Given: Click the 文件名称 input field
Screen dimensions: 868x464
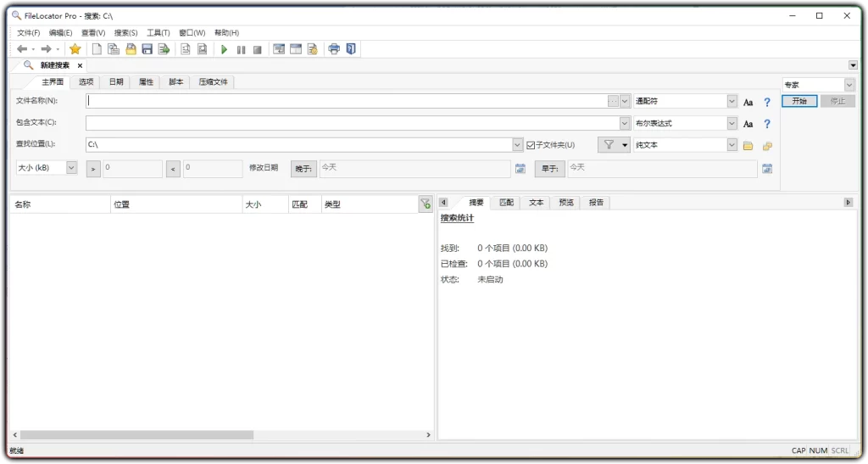Looking at the screenshot, I should pyautogui.click(x=347, y=101).
